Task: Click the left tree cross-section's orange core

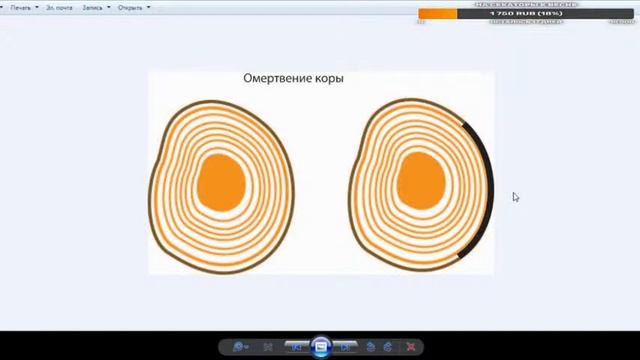Action: tap(221, 182)
